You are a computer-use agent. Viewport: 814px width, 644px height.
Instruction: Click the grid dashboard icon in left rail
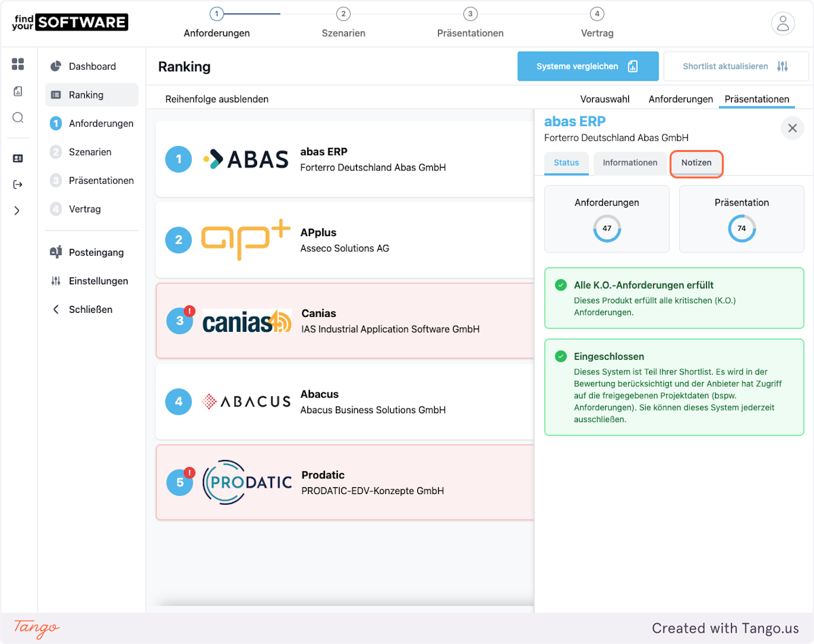[18, 64]
